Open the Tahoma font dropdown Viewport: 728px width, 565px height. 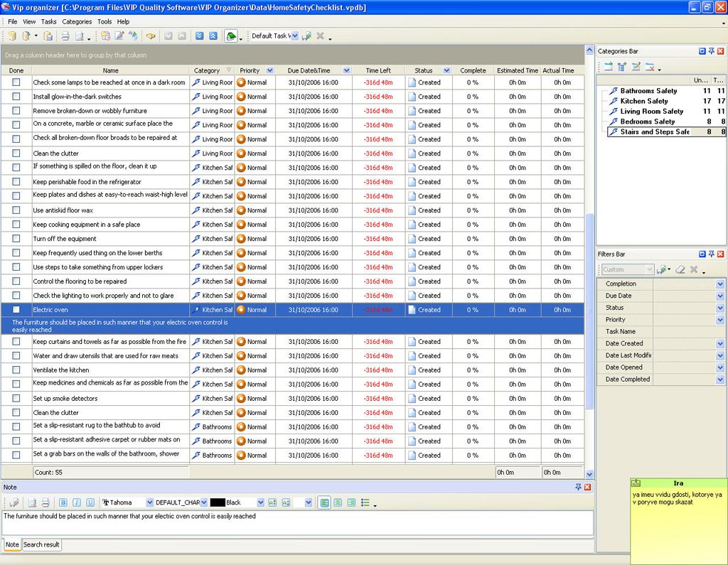149,502
